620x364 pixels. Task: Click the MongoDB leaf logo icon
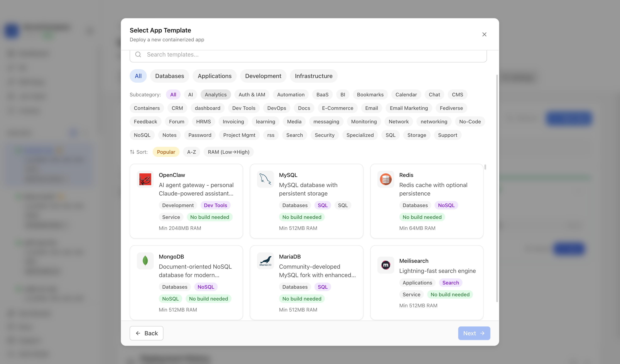145,261
